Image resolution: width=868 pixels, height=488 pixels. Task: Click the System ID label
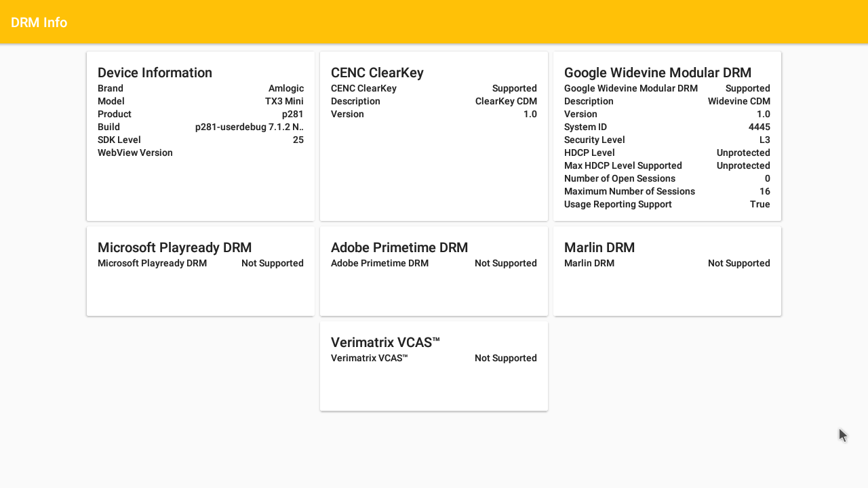pos(585,127)
